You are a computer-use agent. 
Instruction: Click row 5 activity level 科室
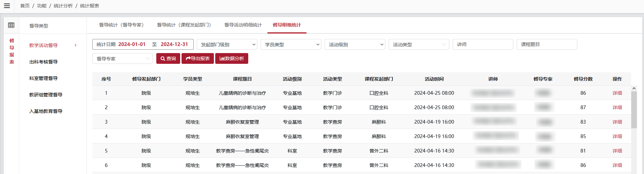292,151
